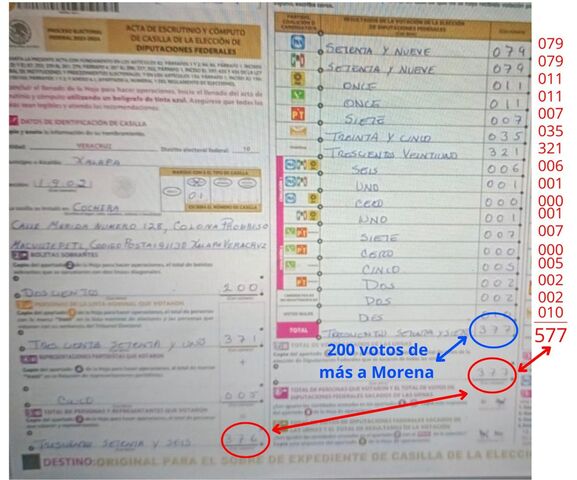This screenshot has width=577, height=480.
Task: Click the yellow 'ACTA DE ESCRUTINIO Y CÓMPUTO' title
Action: coord(185,39)
